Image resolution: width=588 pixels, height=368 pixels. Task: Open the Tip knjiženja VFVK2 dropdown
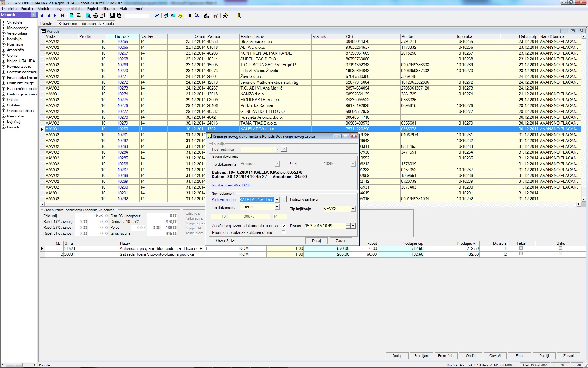[353, 209]
